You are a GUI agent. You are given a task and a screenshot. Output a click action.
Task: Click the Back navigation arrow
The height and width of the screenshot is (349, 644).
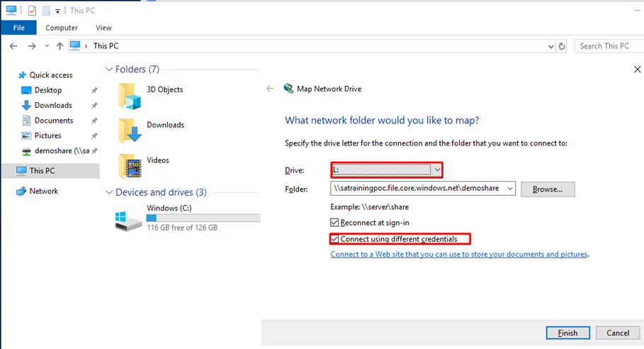point(13,46)
